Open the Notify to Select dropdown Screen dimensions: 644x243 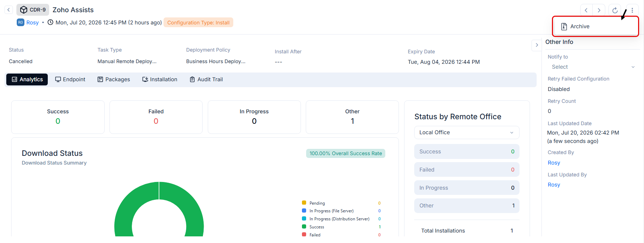tap(593, 67)
